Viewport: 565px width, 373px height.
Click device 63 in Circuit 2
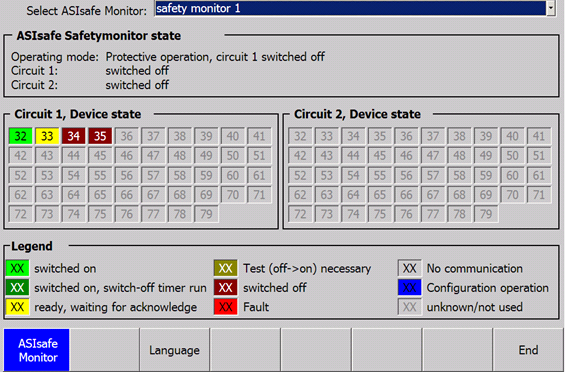[x=327, y=195]
